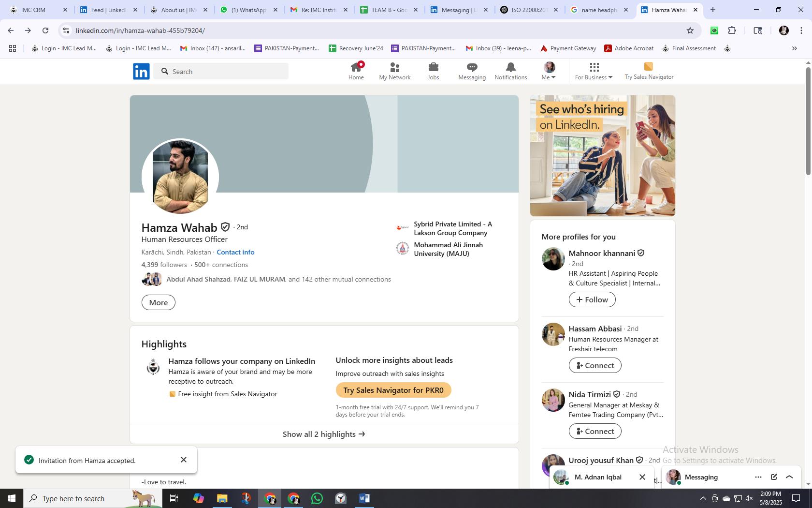Open the Chrome profile avatar
The width and height of the screenshot is (812, 508).
784,30
